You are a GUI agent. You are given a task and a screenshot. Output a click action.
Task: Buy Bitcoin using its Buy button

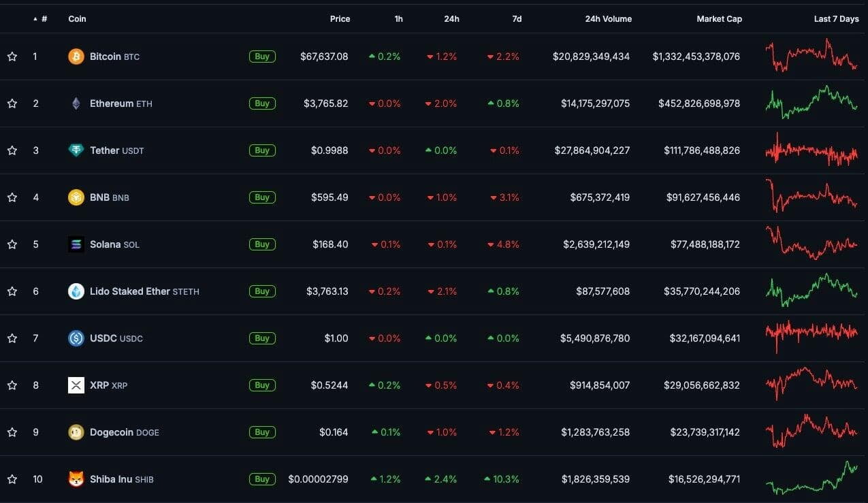[262, 56]
